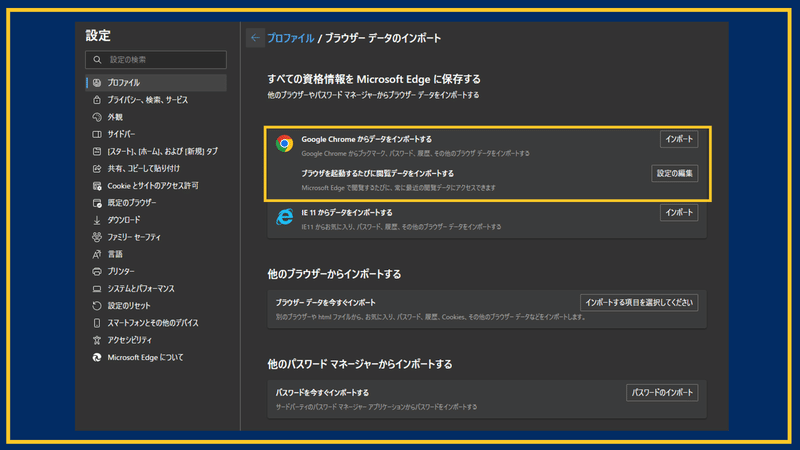800x450 pixels.
Task: Open the ダウンロード arrow icon
Action: click(97, 220)
